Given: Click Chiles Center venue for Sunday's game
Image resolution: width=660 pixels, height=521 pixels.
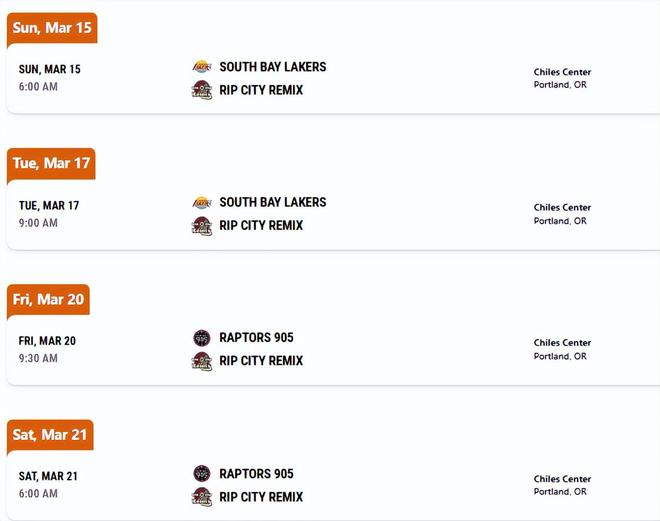Looking at the screenshot, I should [562, 72].
